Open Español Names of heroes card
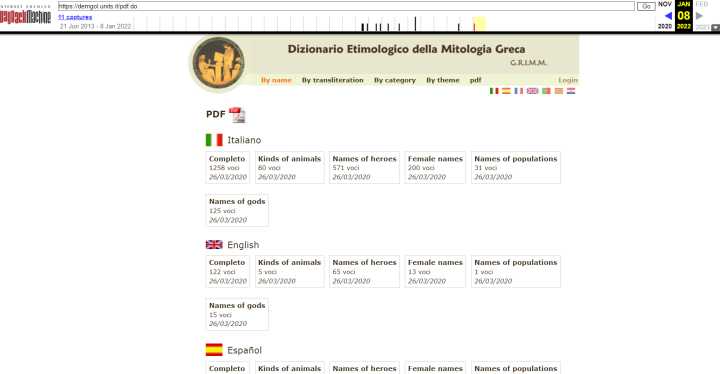 click(x=364, y=368)
